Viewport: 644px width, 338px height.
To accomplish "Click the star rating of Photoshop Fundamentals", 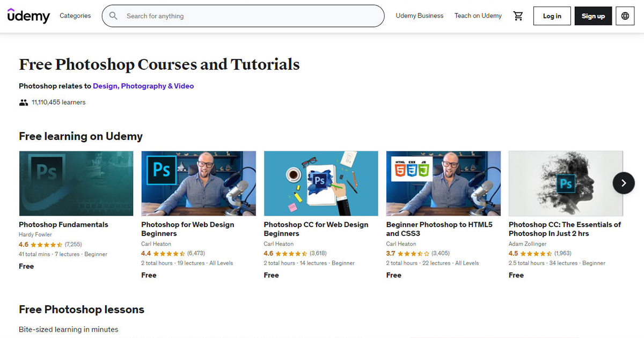I will tap(48, 244).
